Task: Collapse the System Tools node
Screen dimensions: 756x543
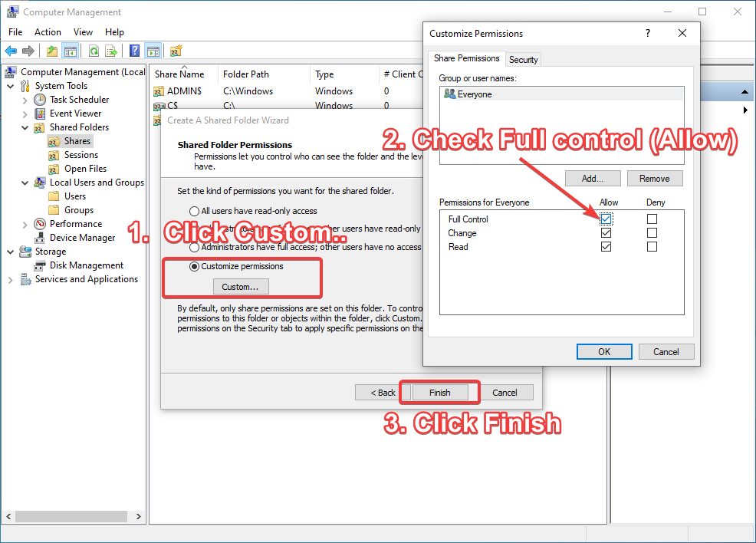Action: click(11, 87)
